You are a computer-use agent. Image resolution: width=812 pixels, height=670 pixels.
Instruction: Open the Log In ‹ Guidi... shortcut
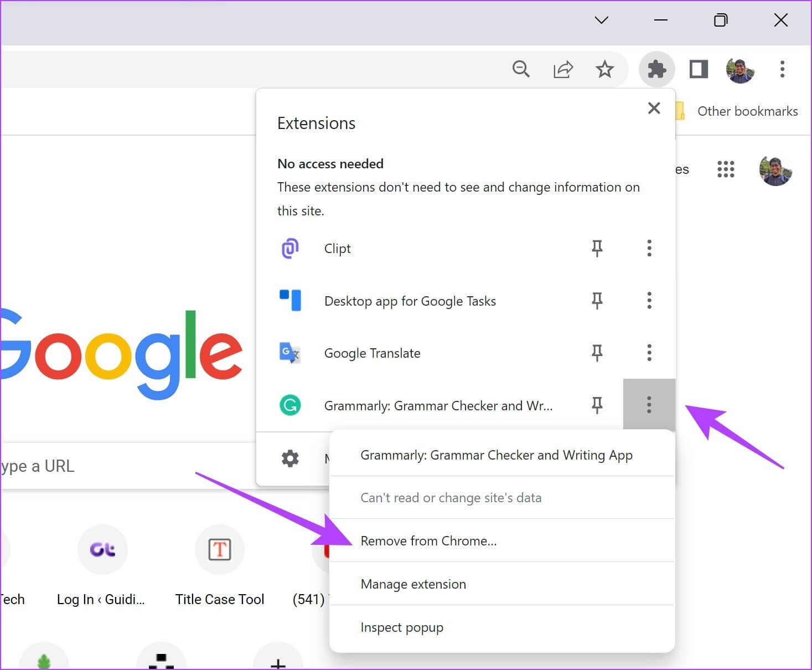101,565
